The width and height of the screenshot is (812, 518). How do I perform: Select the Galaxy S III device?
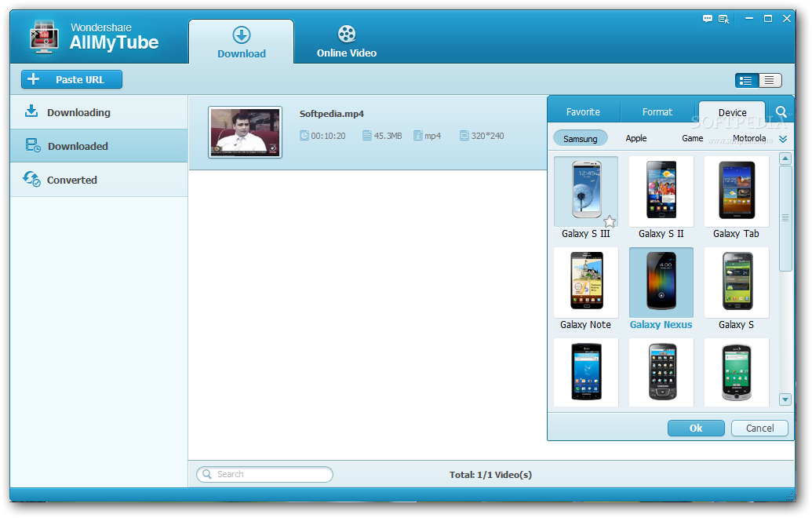pyautogui.click(x=586, y=198)
